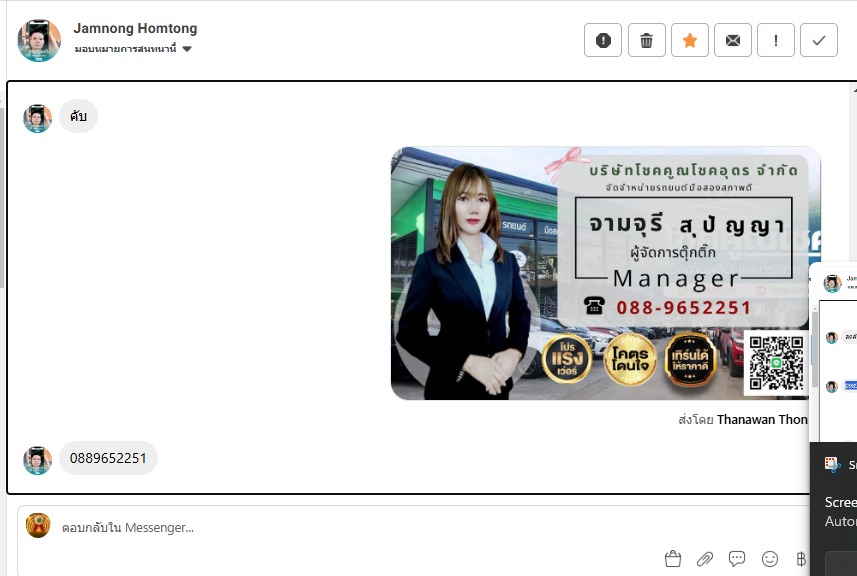
Task: Click Snipping tool icon in notification popup
Action: tap(832, 464)
